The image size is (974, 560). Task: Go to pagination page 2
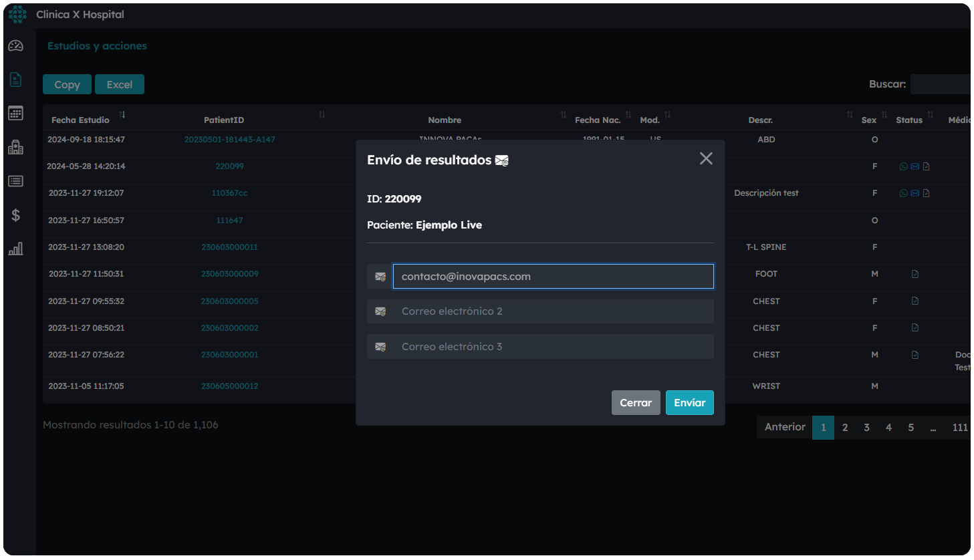click(845, 428)
